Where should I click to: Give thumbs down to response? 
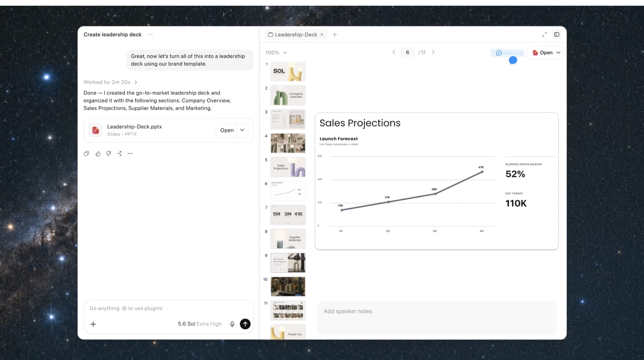pyautogui.click(x=108, y=153)
